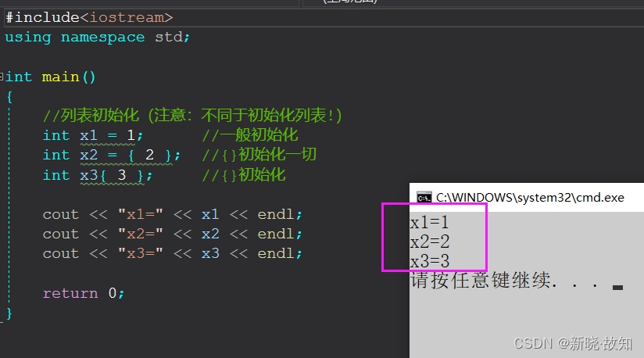The height and width of the screenshot is (358, 644).
Task: Collapse the main() function fold marker
Action: click(x=2, y=77)
